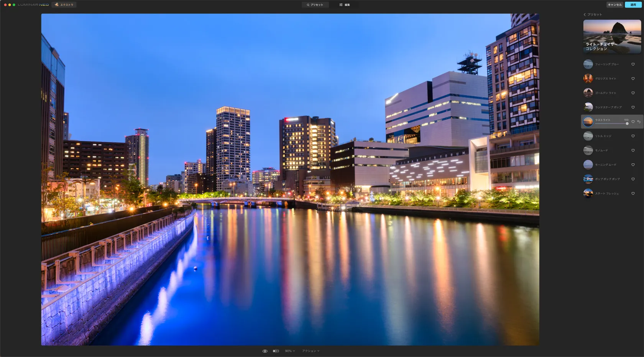This screenshot has height=357, width=644.
Task: Switch to the 編集 edit tab
Action: (345, 5)
